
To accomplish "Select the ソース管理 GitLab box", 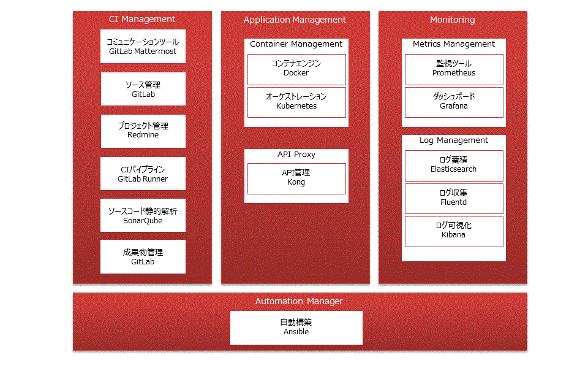I will point(143,89).
